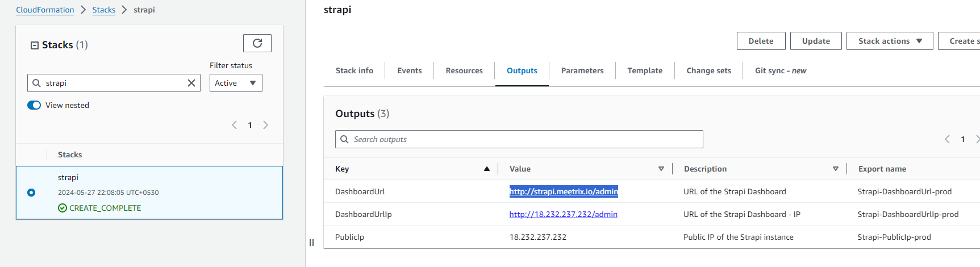Clear the strapi search filter
This screenshot has height=267, width=980.
pyautogui.click(x=191, y=83)
